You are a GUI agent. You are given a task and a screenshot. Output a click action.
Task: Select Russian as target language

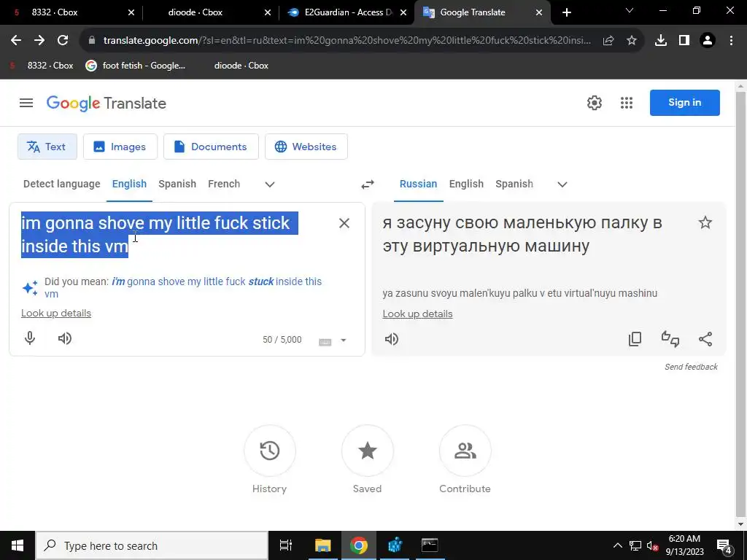[x=418, y=184]
